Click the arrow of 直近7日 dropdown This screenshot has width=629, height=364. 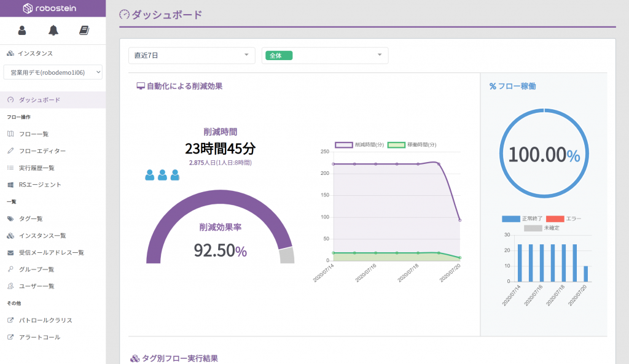click(246, 55)
